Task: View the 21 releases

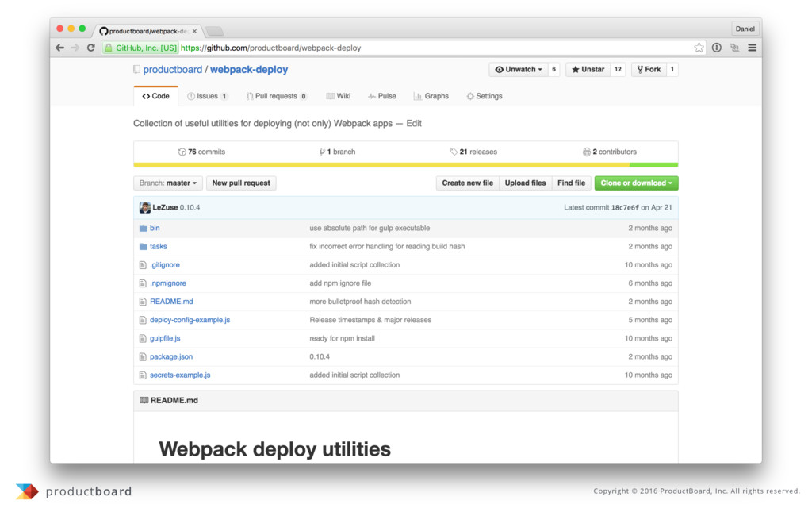Action: [473, 152]
